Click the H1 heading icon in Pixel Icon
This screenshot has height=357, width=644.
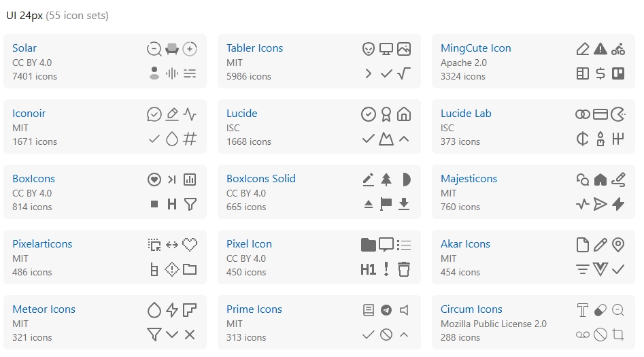coord(369,269)
